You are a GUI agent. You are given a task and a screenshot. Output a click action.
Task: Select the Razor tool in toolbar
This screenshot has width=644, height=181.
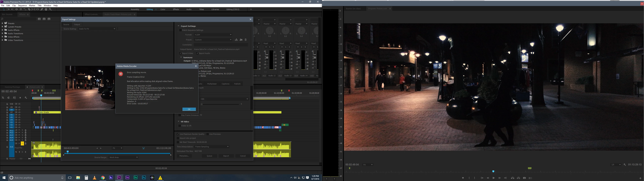(x=29, y=9)
